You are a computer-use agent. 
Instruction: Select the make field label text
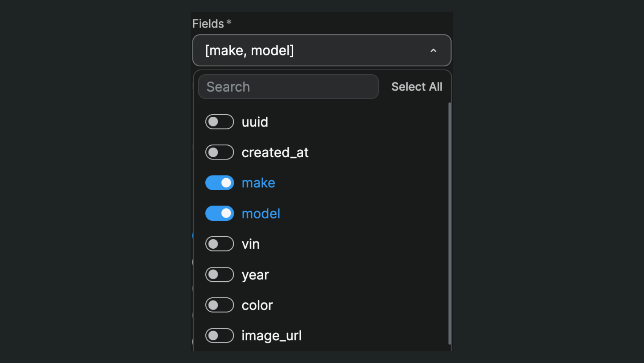(258, 182)
